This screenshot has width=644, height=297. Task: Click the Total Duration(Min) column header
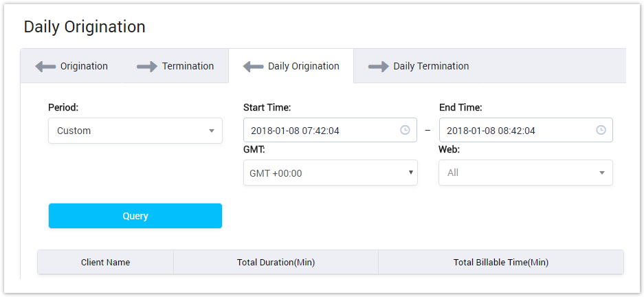[276, 263]
